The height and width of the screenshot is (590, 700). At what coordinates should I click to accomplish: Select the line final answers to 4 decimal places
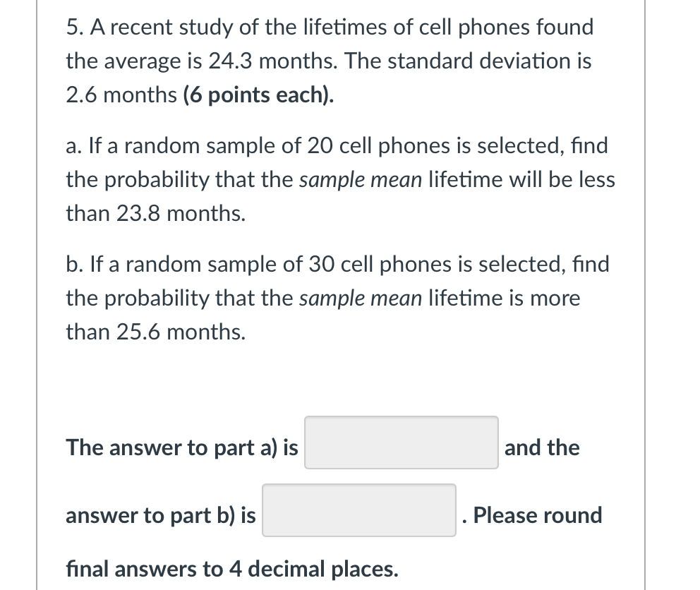click(233, 568)
